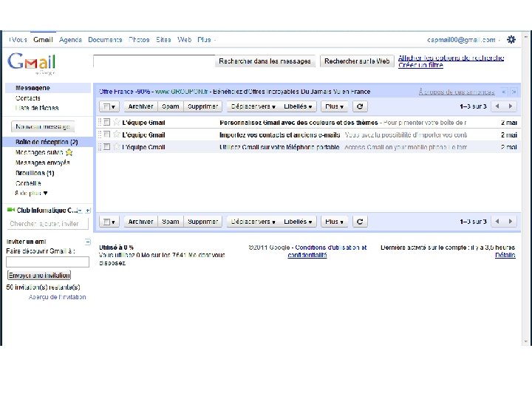Click the plus icon in chat header
532x399 pixels.
[x=88, y=211]
